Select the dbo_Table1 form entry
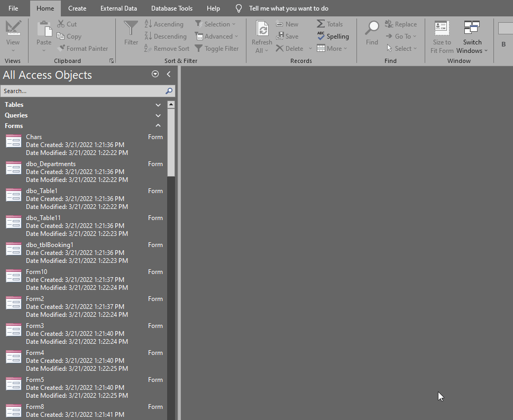 (84, 199)
